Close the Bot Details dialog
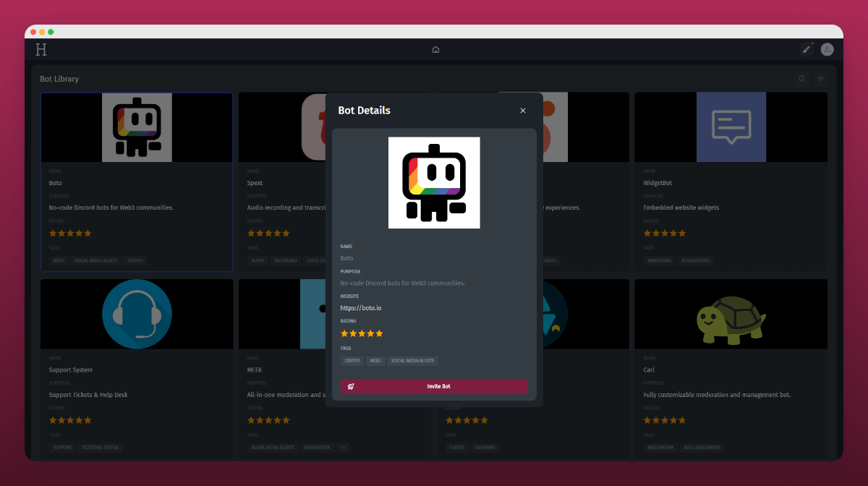This screenshot has height=486, width=868. coord(522,111)
